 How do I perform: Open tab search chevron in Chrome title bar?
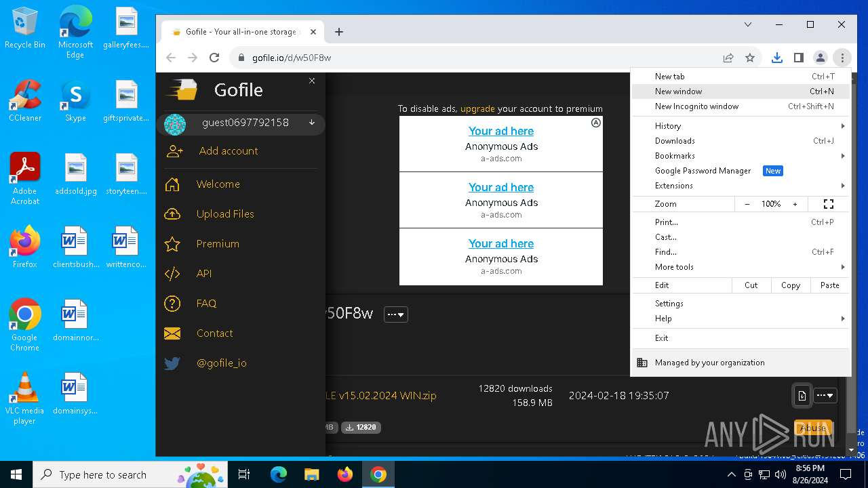click(748, 24)
